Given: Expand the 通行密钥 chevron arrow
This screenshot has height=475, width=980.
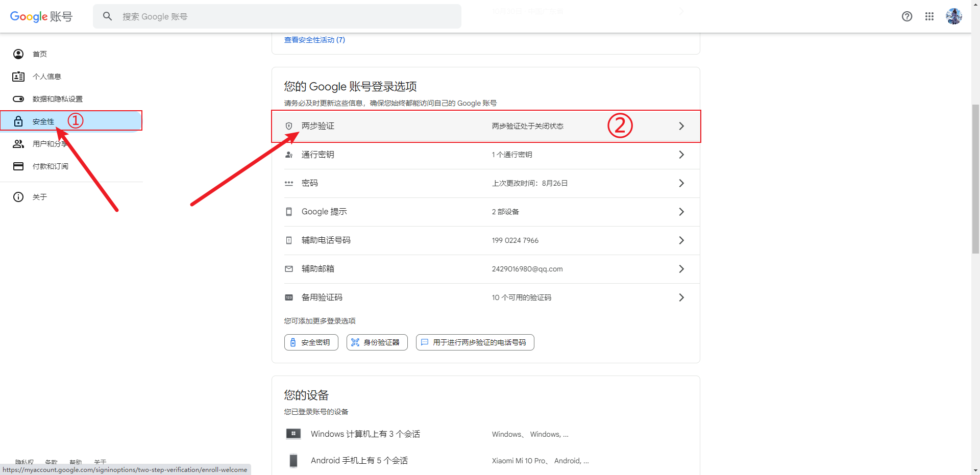Looking at the screenshot, I should click(x=681, y=155).
